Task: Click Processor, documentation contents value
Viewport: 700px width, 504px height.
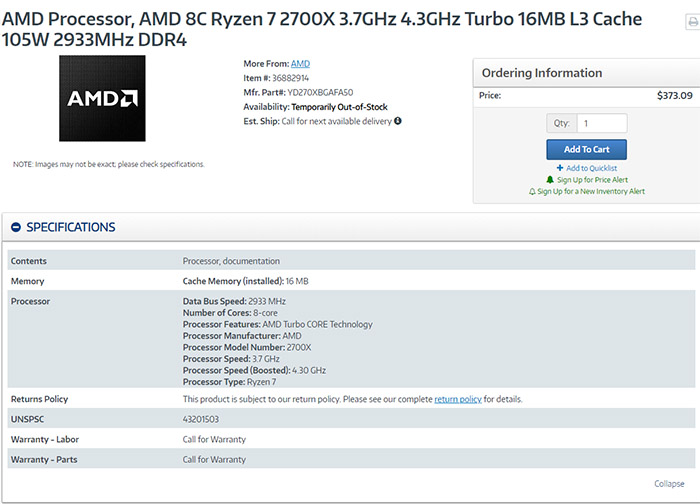Action: tap(231, 261)
